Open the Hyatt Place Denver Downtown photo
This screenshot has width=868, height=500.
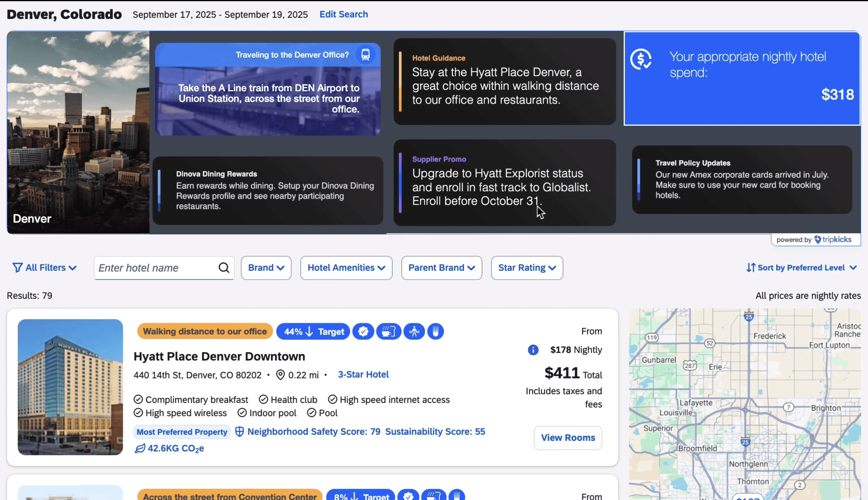[x=70, y=387]
